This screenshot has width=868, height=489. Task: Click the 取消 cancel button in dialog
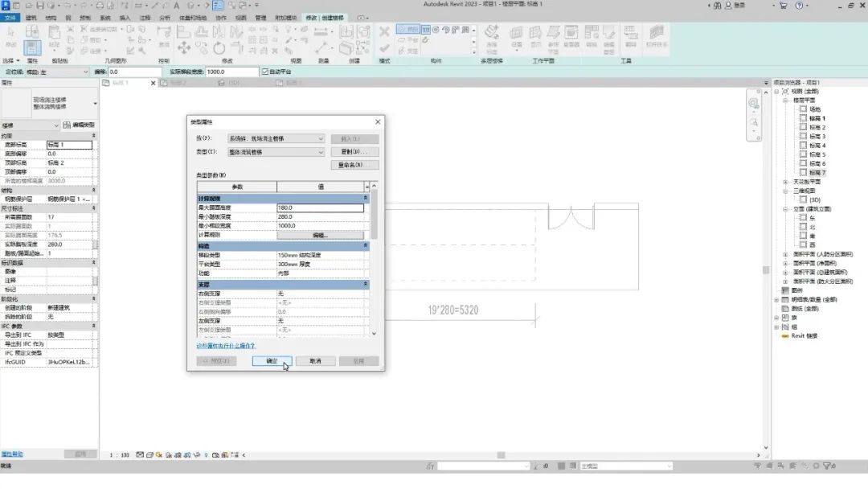pyautogui.click(x=316, y=361)
